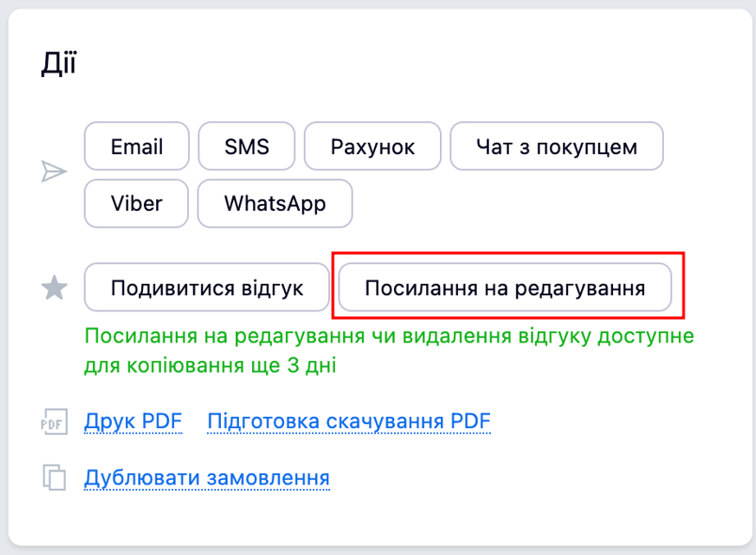The image size is (756, 555).
Task: Click Підготовка скачування PDF link
Action: pos(349,420)
